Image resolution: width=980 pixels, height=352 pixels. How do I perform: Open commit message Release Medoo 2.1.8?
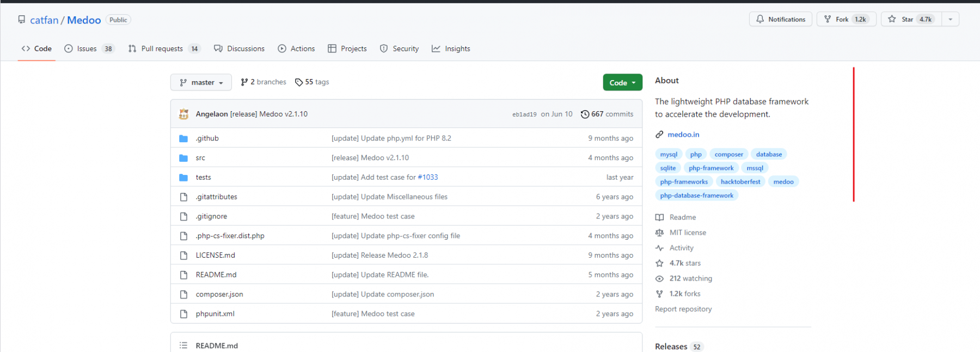point(379,255)
